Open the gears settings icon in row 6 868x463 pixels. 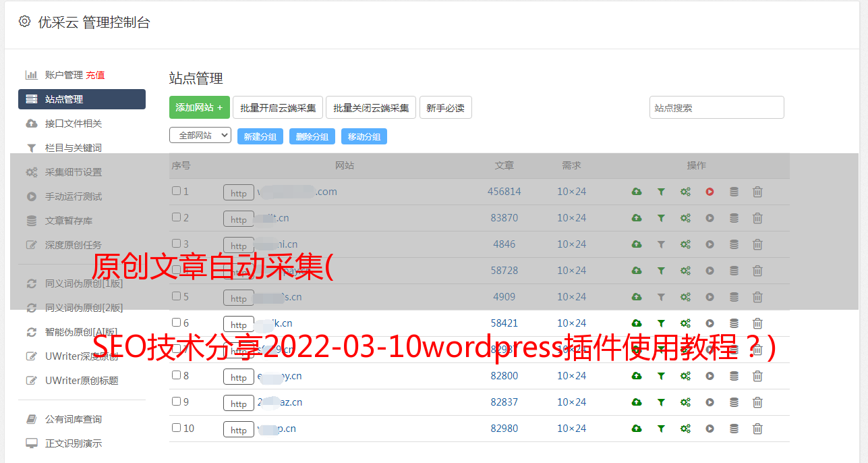click(685, 323)
